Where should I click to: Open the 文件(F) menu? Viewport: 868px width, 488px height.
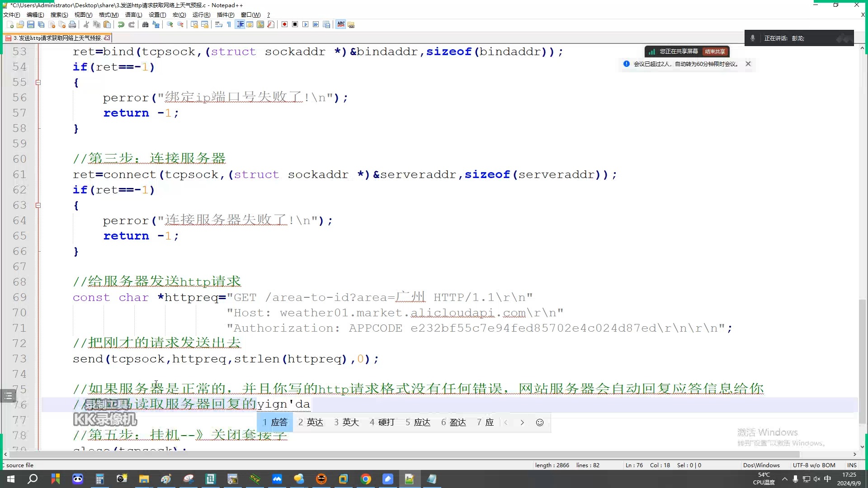coord(11,14)
